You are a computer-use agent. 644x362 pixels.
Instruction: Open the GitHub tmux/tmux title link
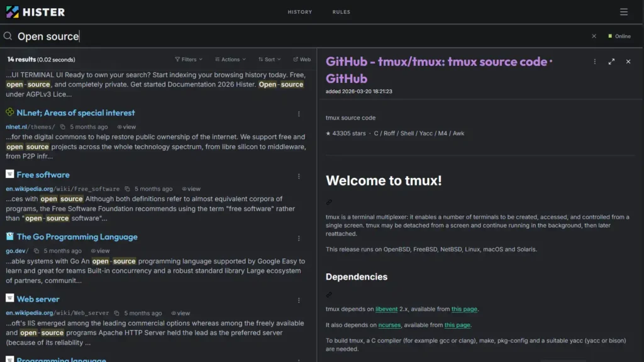tap(438, 70)
